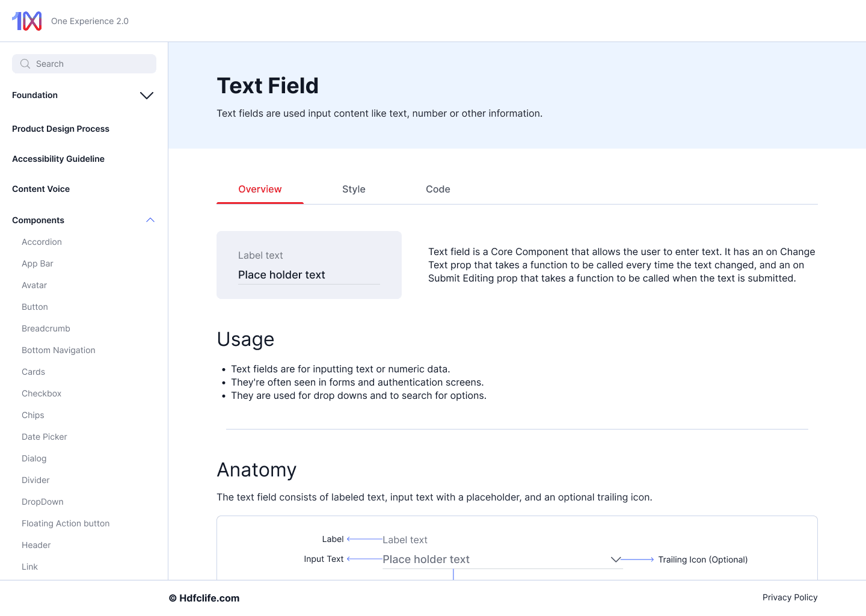866x616 pixels.
Task: Collapse the Components section chevron
Action: [150, 220]
